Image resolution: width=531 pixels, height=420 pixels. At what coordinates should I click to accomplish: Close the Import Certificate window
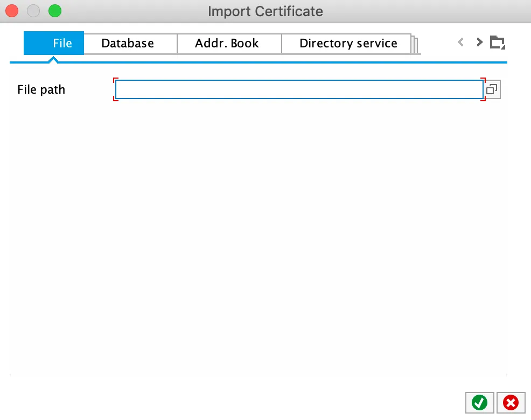click(12, 11)
